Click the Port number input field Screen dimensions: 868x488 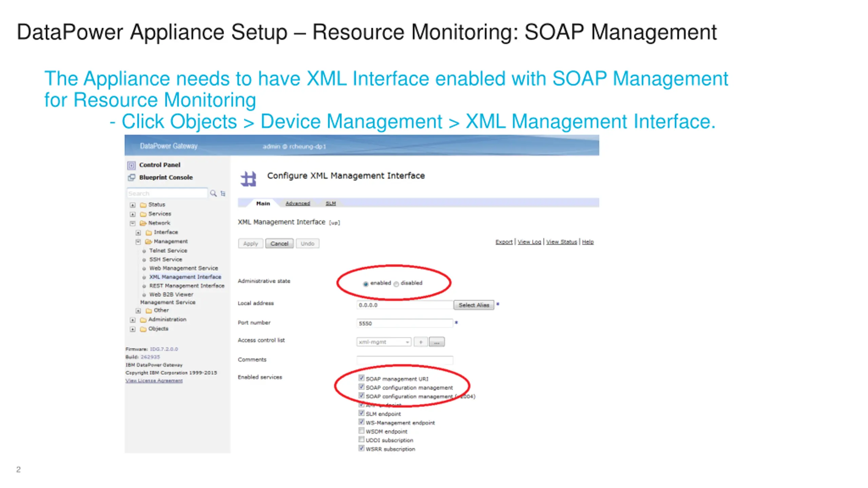click(x=405, y=323)
